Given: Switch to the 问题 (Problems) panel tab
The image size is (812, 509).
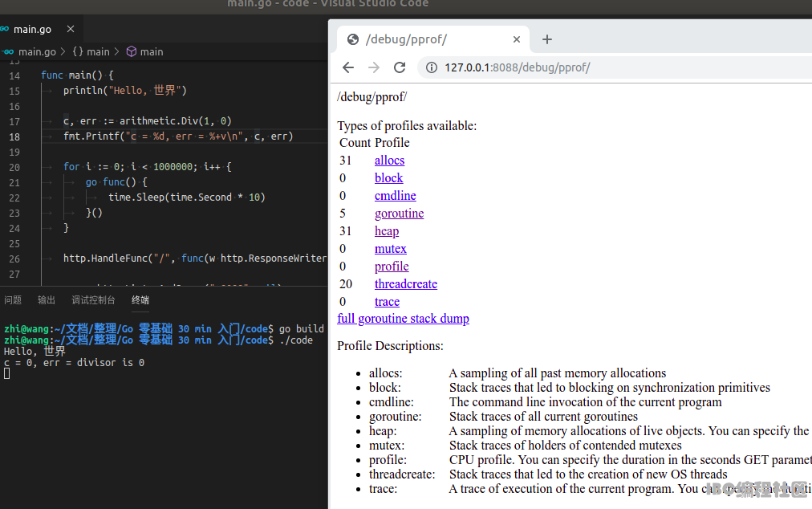Looking at the screenshot, I should tap(13, 300).
